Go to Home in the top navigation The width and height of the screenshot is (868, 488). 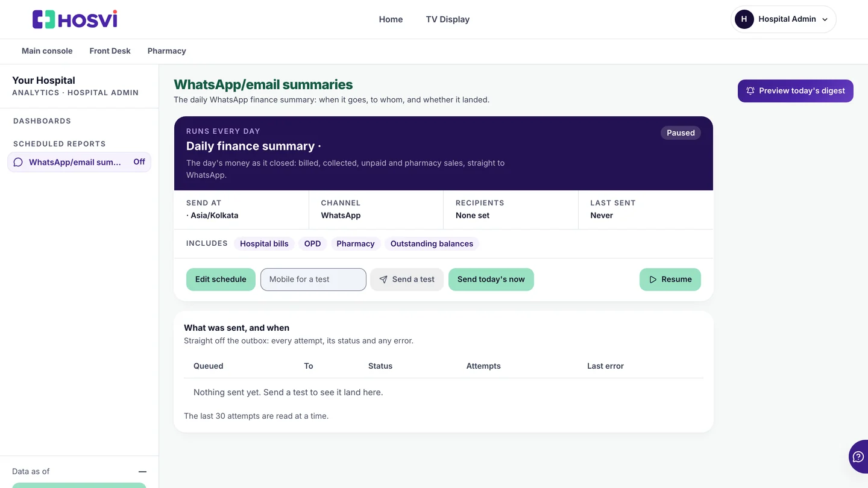[391, 19]
